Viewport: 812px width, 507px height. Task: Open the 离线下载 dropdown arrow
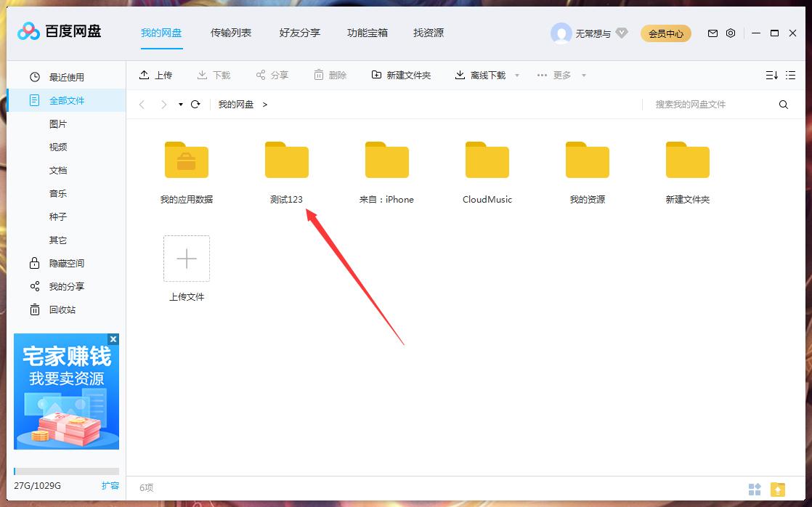[x=516, y=75]
